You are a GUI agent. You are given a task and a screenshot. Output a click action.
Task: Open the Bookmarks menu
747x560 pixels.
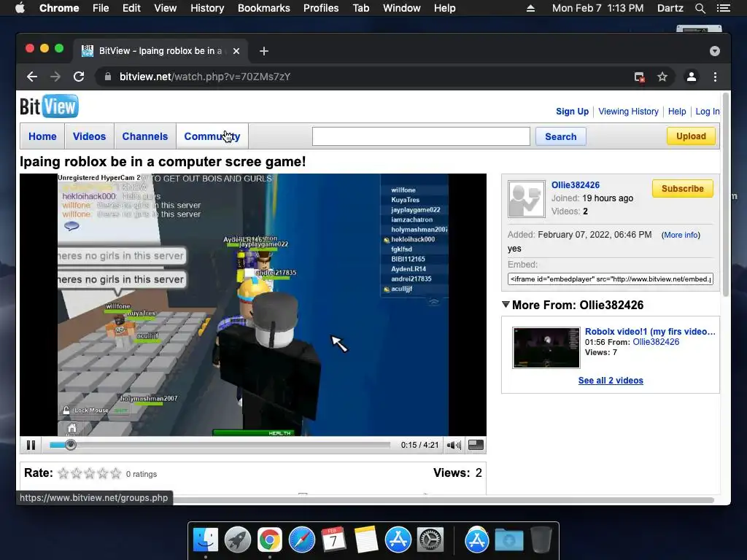[x=264, y=8]
